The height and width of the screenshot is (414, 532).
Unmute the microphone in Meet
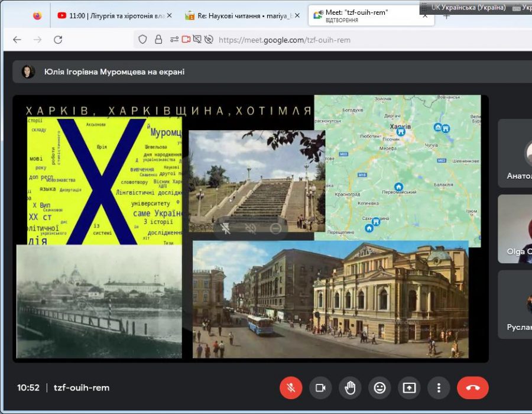(x=290, y=388)
